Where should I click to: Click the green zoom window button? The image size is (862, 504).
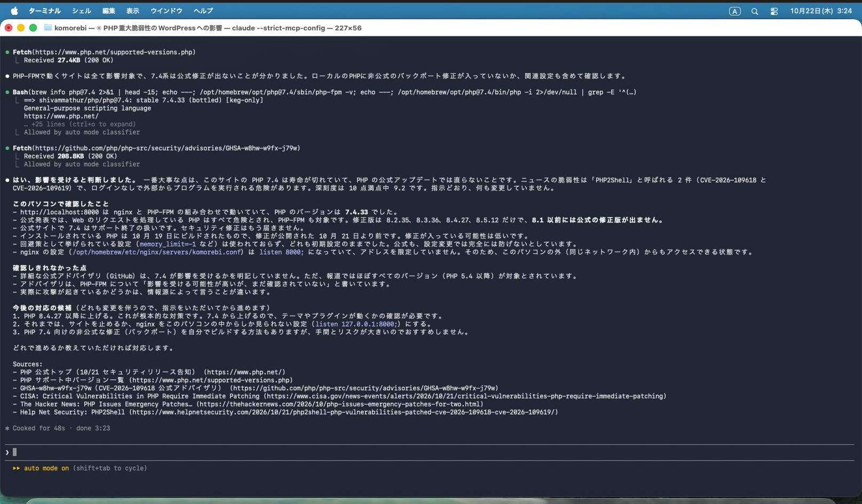point(33,28)
